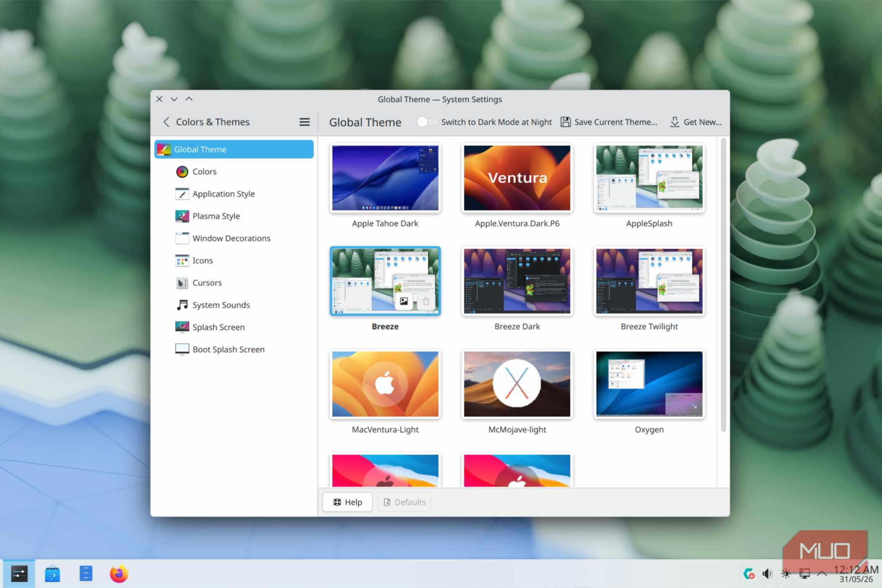Screen dimensions: 882x588
Task: Select the MacVentura-Light theme thumbnail
Action: coord(385,384)
